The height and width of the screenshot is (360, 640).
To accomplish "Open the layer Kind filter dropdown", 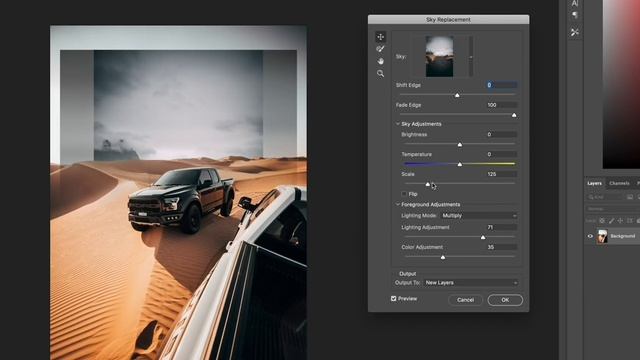I will point(606,197).
